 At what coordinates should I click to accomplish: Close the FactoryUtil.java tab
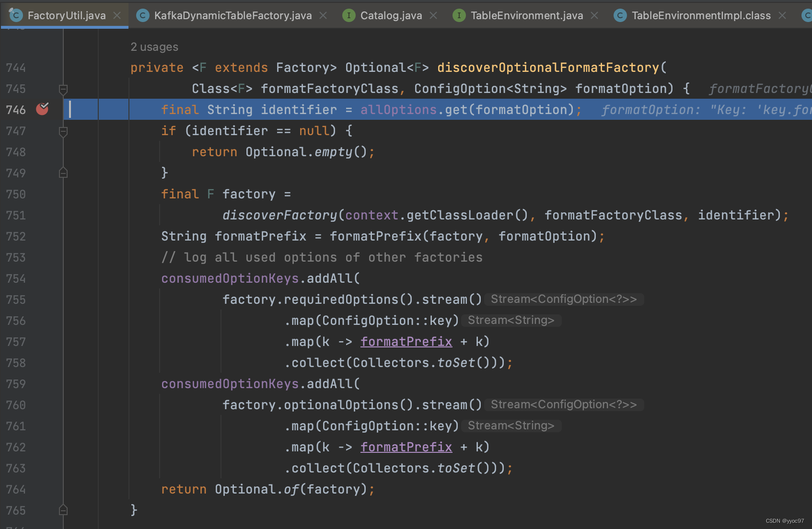pos(117,15)
